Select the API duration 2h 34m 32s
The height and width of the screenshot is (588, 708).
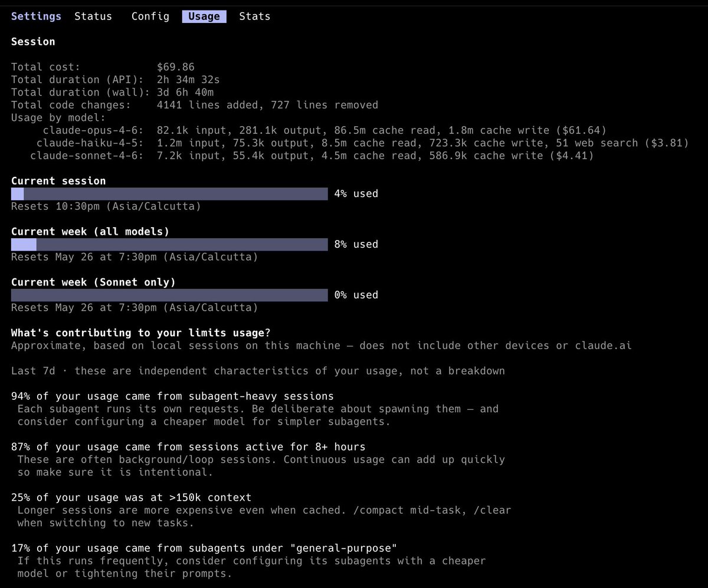[188, 80]
